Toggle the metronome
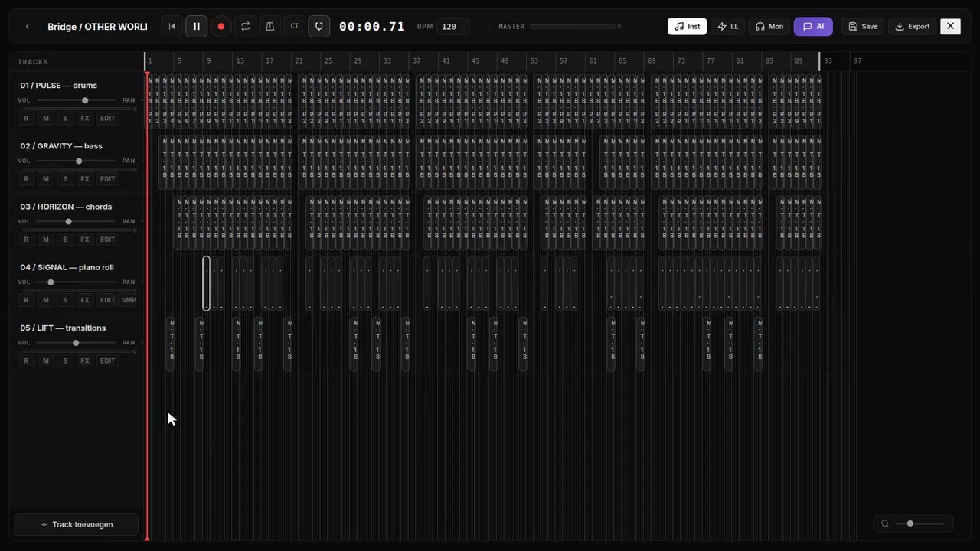Viewport: 980px width, 551px height. coord(269,27)
